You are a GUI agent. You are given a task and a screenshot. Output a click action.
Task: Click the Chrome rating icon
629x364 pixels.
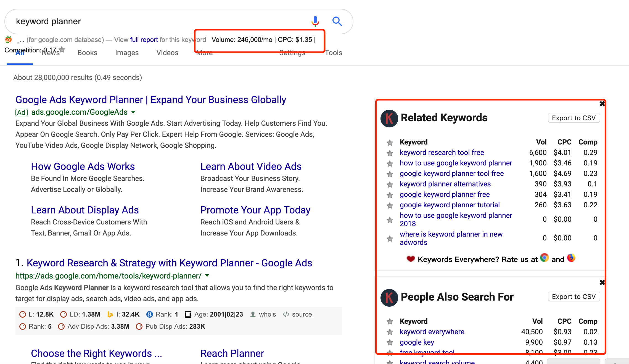pos(544,258)
